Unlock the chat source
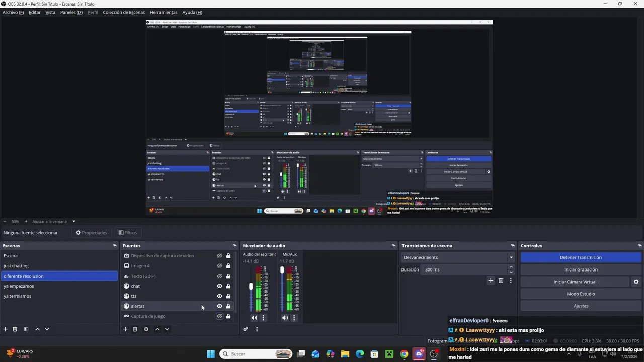Image resolution: width=644 pixels, height=362 pixels. click(x=228, y=286)
